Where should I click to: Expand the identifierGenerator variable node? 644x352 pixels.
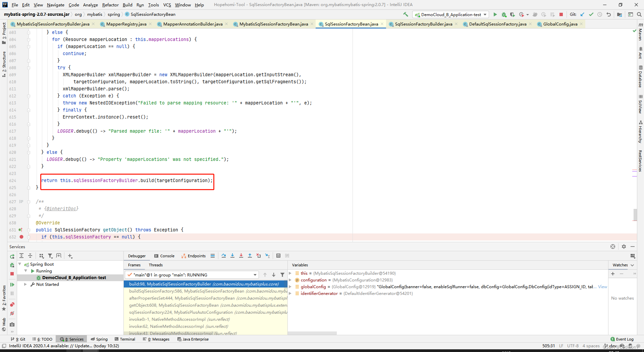290,294
